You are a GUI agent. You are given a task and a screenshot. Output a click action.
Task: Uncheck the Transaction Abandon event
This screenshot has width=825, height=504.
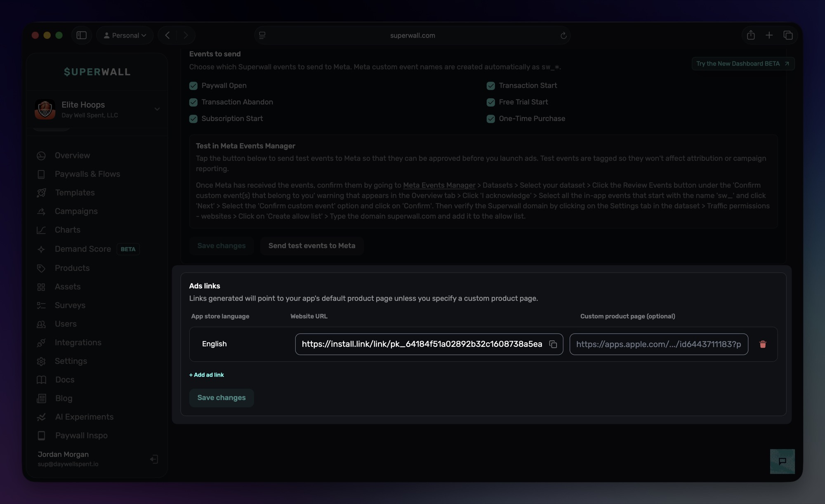coord(193,102)
